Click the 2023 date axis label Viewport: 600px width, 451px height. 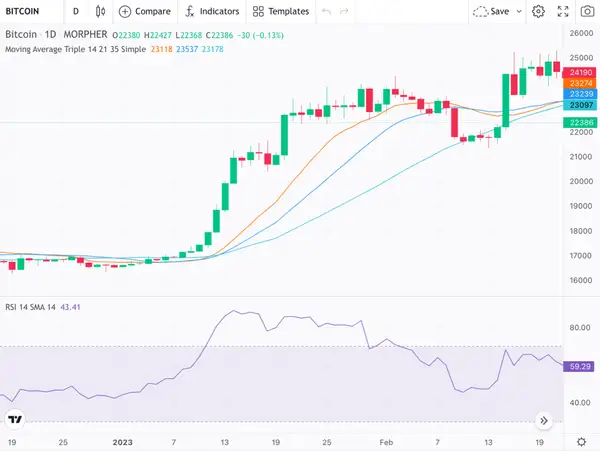click(x=122, y=443)
